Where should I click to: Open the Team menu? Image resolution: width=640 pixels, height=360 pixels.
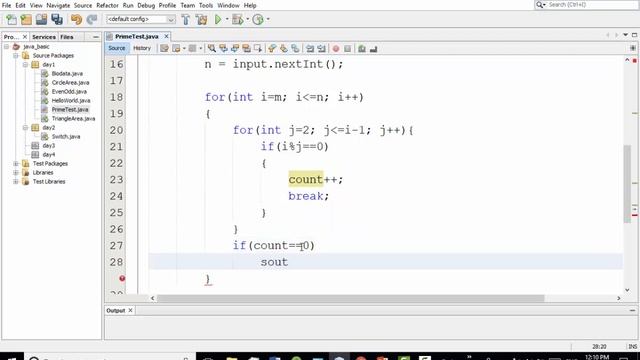click(188, 5)
